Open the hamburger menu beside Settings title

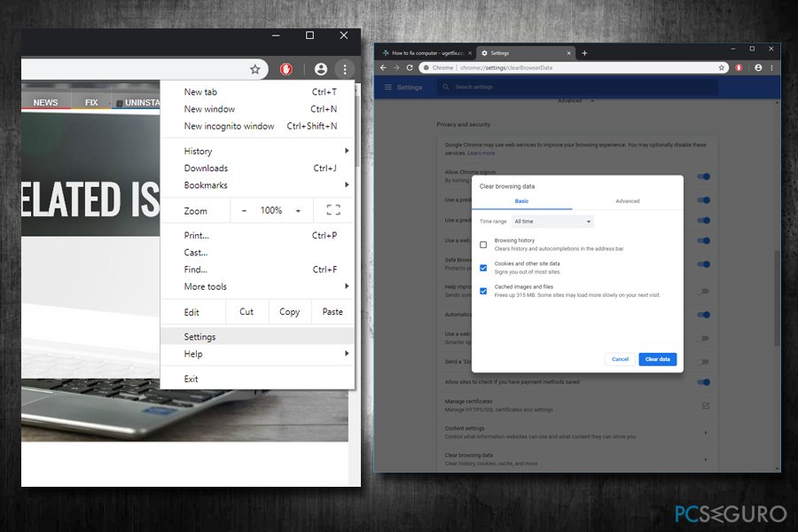pyautogui.click(x=387, y=87)
